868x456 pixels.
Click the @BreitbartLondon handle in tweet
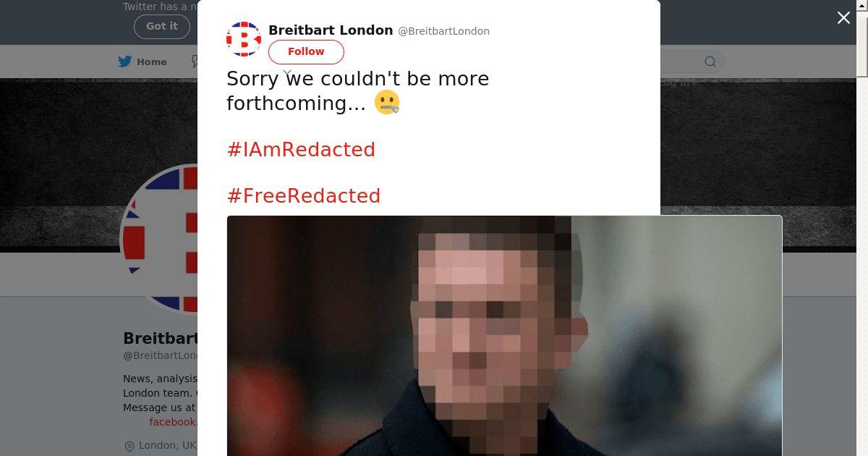[x=444, y=31]
